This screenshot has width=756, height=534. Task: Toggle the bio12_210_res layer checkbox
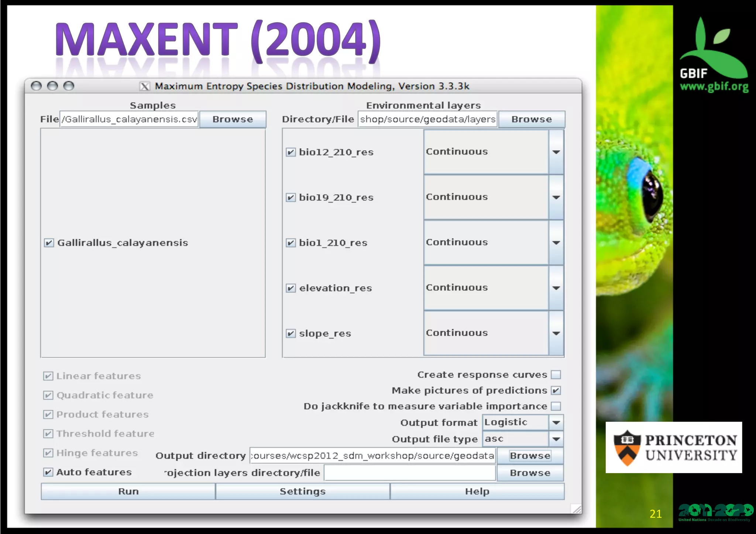(291, 152)
